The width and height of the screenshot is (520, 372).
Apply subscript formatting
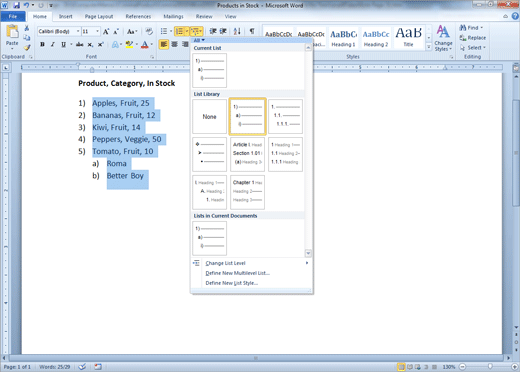tap(90, 44)
